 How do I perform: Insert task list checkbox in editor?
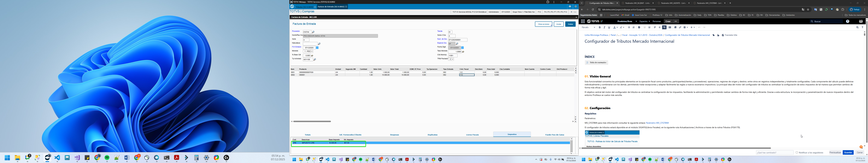[x=639, y=27]
